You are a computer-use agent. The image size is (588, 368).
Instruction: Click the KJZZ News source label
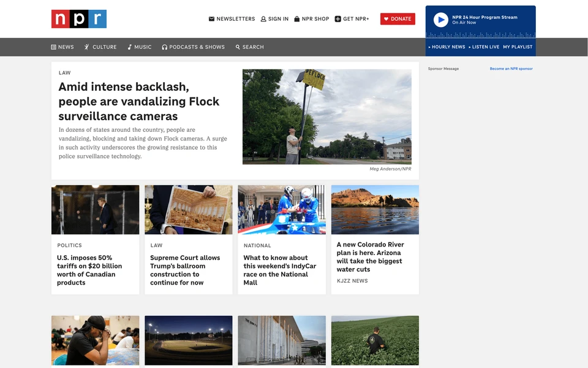(352, 281)
